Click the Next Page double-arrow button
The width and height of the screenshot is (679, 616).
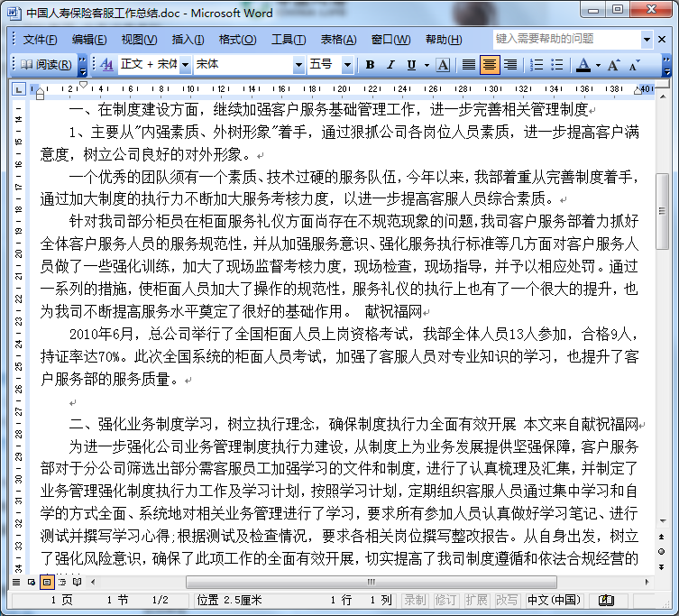tap(662, 566)
